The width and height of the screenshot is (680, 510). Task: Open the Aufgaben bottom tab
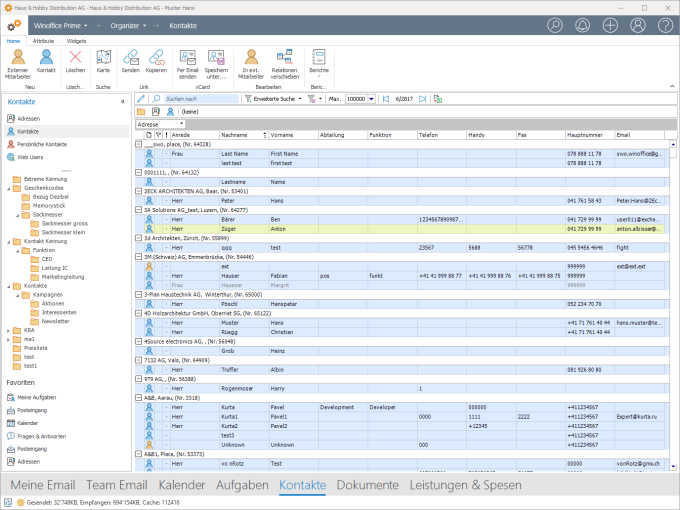click(242, 485)
